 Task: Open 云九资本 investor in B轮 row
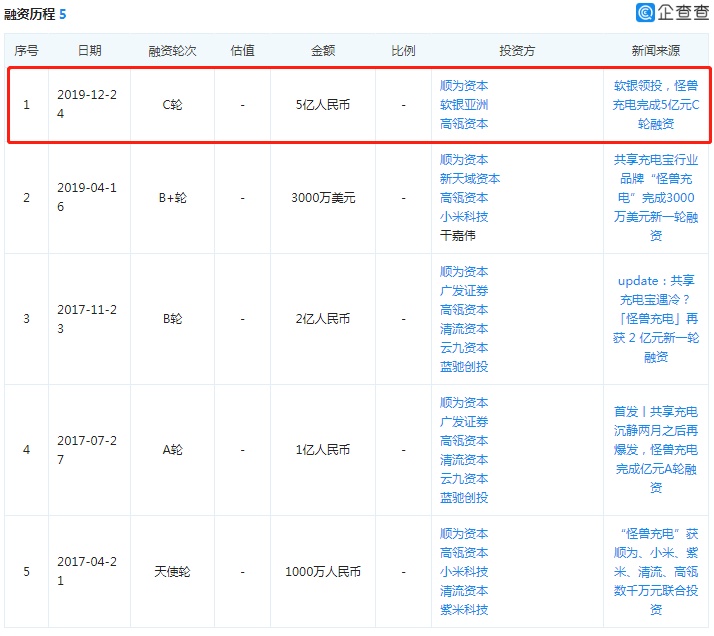(x=464, y=348)
